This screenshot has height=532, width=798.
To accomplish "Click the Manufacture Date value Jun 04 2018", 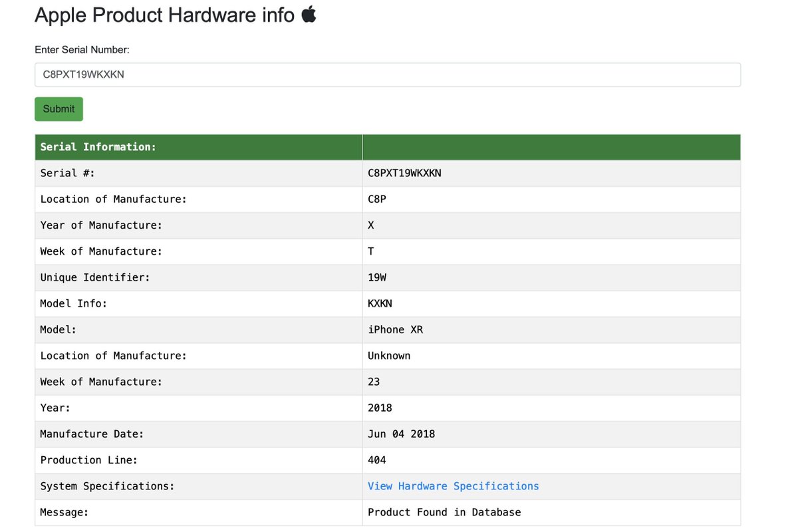I will click(400, 434).
